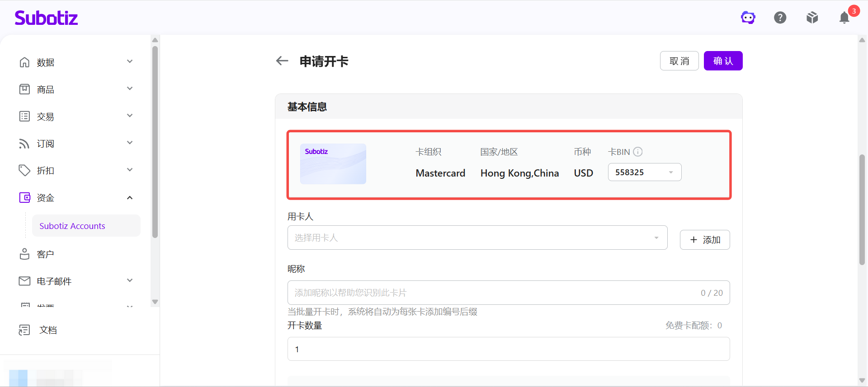
Task: Click the envelope icon beside 电子邮件
Action: (x=24, y=281)
